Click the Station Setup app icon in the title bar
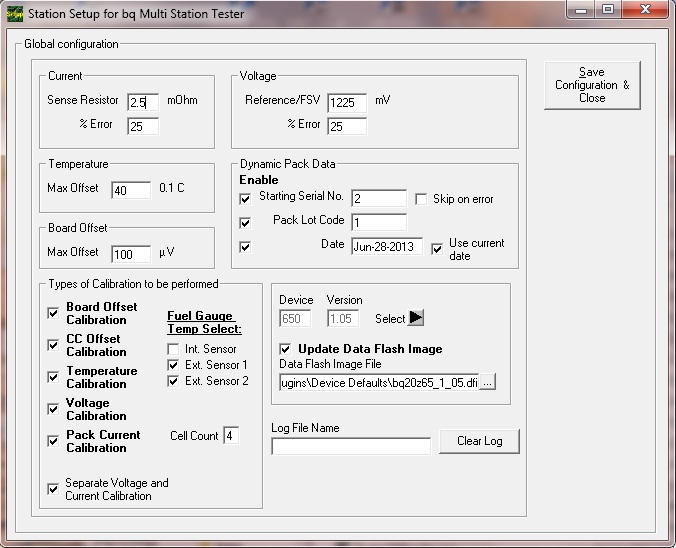Screen dimensions: 676x548 point(15,14)
